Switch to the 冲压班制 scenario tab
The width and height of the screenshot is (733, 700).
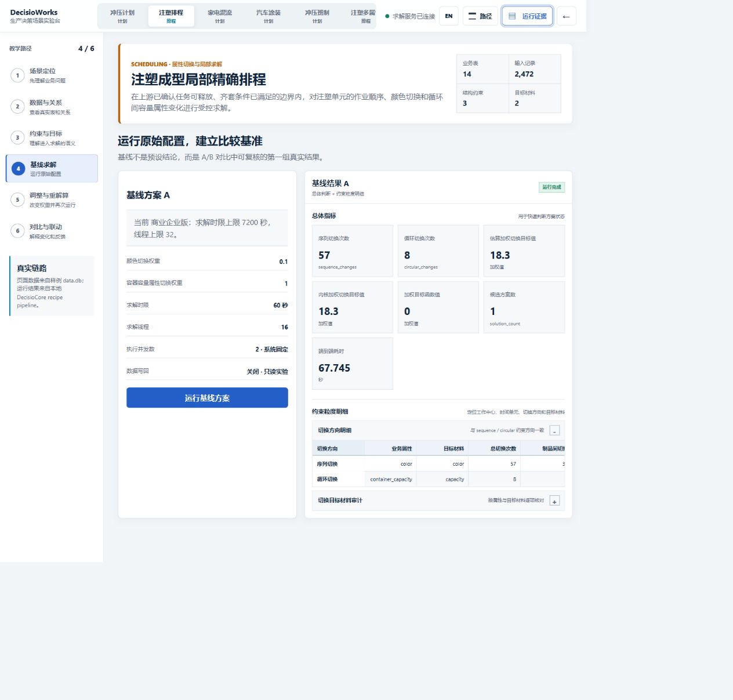pos(317,16)
